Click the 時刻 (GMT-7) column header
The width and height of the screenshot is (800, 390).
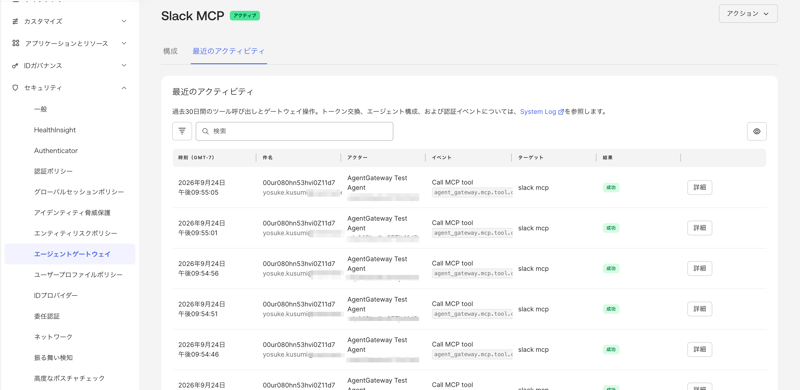[196, 158]
